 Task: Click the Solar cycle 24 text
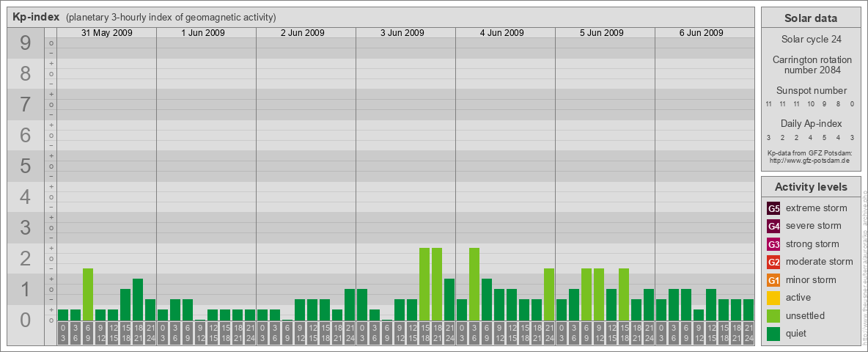click(x=810, y=40)
